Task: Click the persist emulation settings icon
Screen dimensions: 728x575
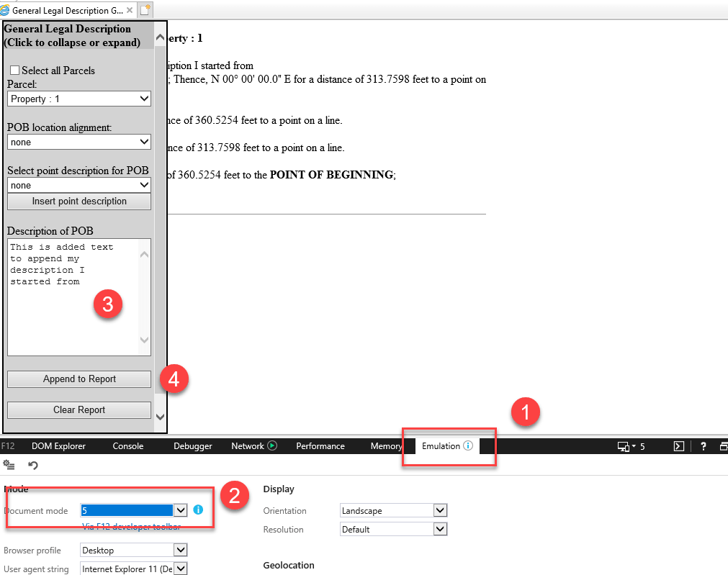Action: (x=11, y=466)
